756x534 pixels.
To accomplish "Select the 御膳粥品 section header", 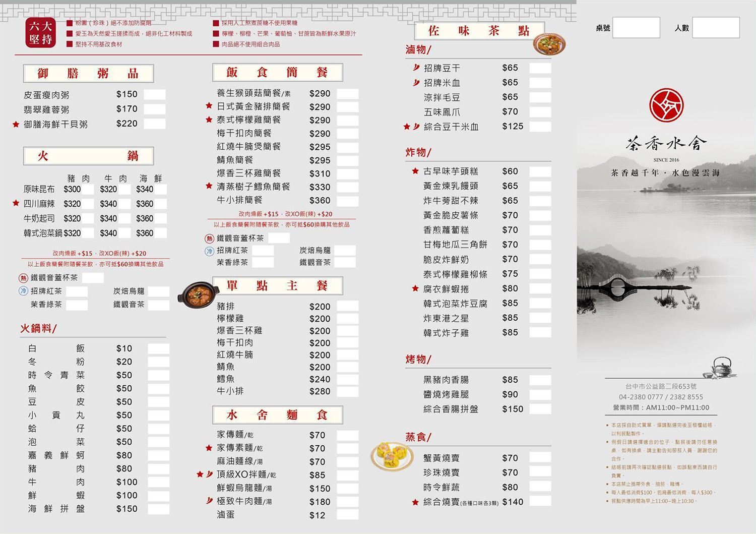I will tap(88, 74).
